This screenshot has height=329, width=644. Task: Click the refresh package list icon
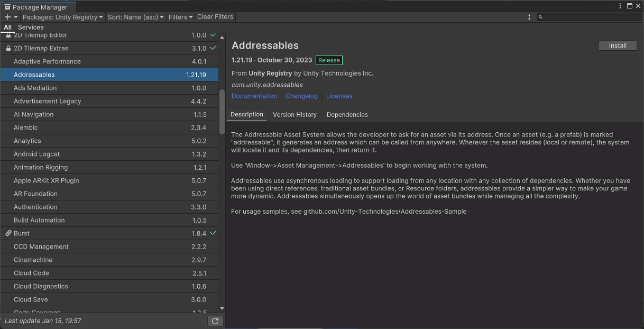(x=215, y=321)
